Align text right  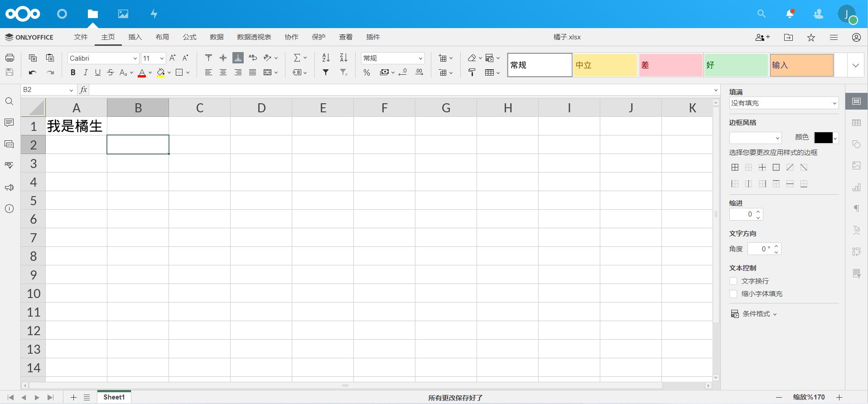tap(238, 72)
